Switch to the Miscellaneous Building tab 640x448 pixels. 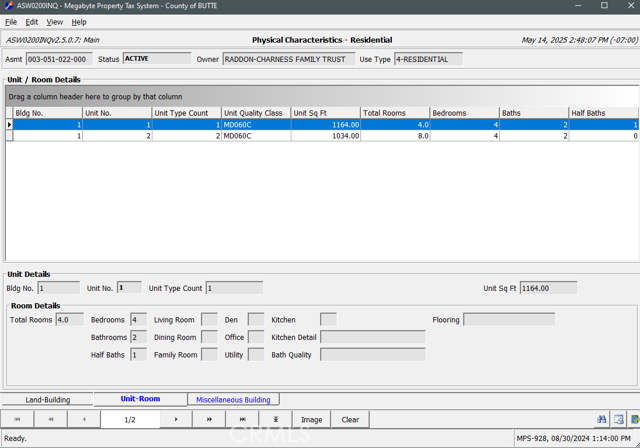[x=233, y=400]
